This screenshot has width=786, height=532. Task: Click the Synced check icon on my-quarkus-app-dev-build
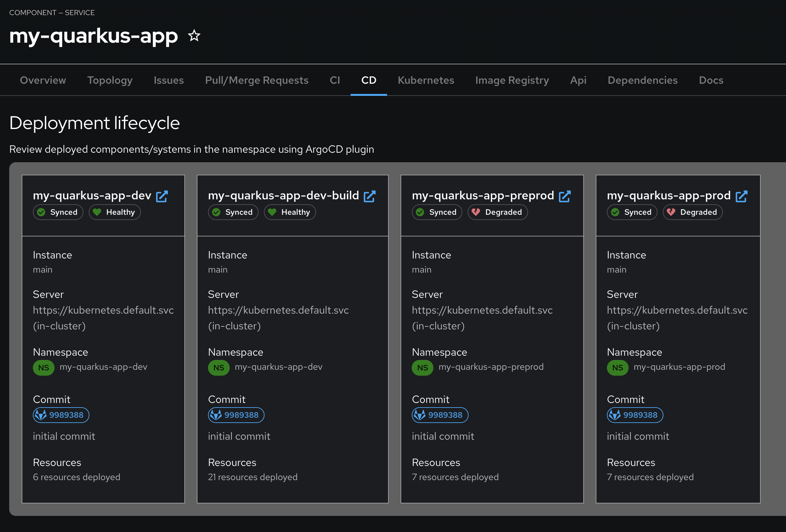pyautogui.click(x=217, y=212)
